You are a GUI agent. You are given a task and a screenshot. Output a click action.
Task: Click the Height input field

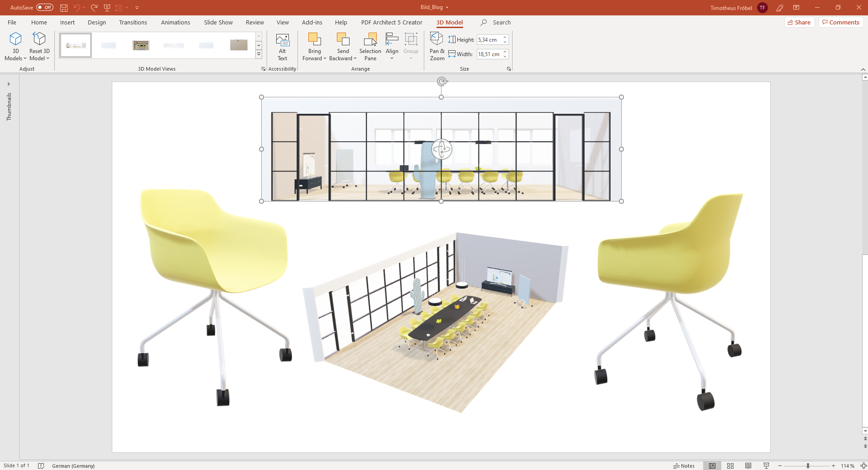click(489, 40)
